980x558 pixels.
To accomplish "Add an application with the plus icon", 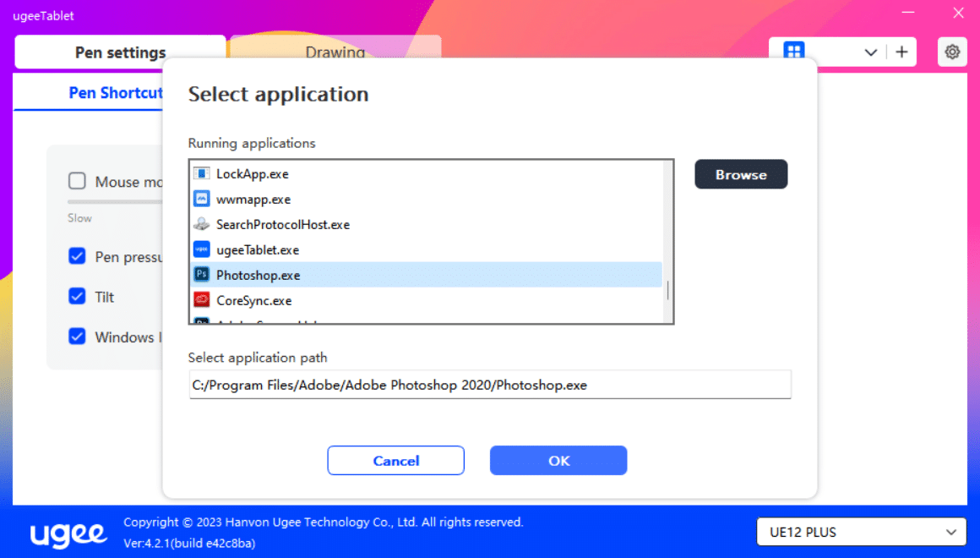I will pos(901,52).
